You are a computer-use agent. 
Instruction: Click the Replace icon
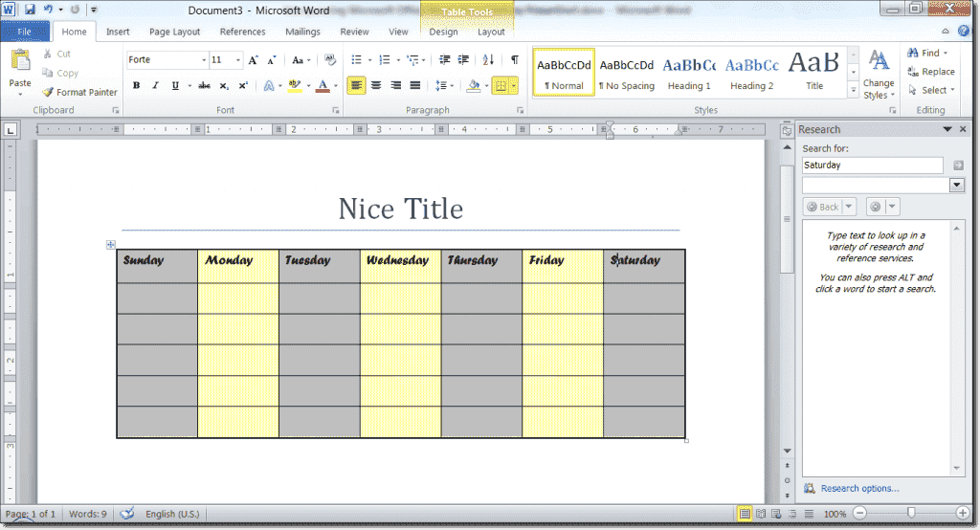click(x=913, y=72)
